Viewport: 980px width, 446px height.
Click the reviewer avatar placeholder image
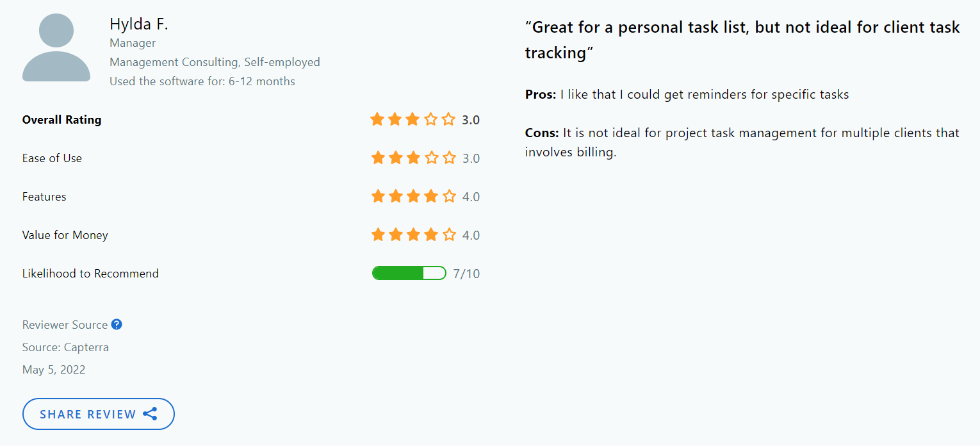click(56, 47)
